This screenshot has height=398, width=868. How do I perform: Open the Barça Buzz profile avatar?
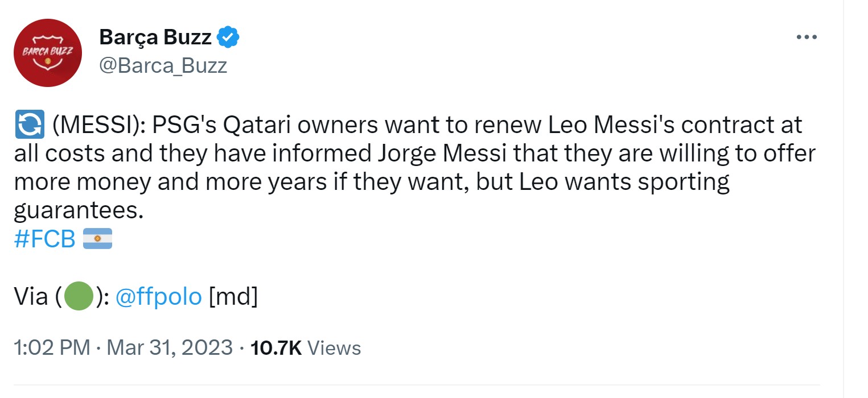[47, 53]
